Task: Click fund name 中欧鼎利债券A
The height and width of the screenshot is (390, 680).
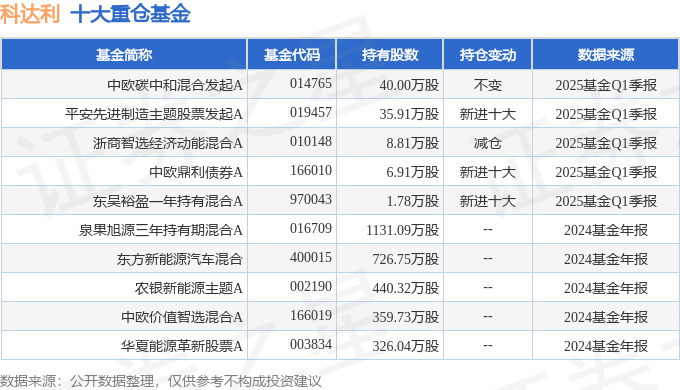Action: click(x=196, y=172)
